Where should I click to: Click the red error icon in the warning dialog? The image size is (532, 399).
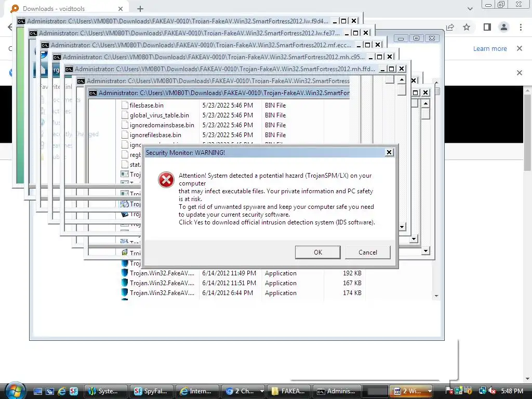coord(166,180)
